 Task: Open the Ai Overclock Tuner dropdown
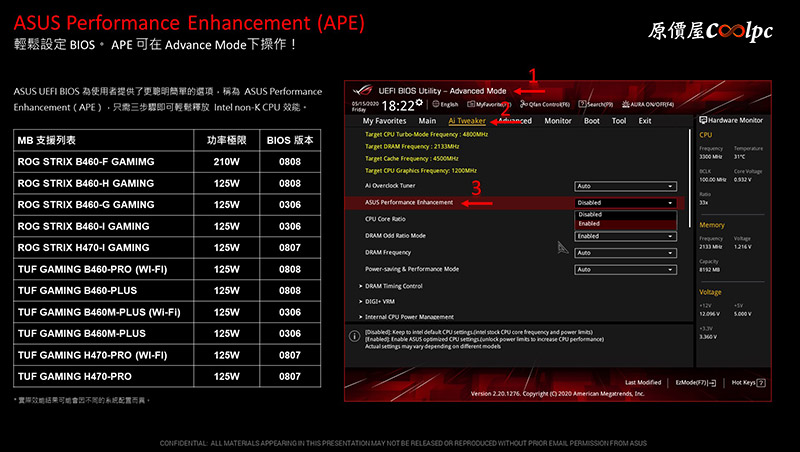626,186
